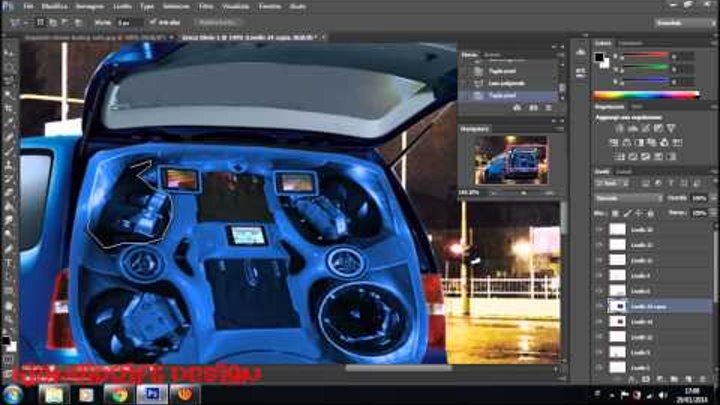The width and height of the screenshot is (720, 405).
Task: Open File Explorer from the taskbar
Action: (x=53, y=395)
